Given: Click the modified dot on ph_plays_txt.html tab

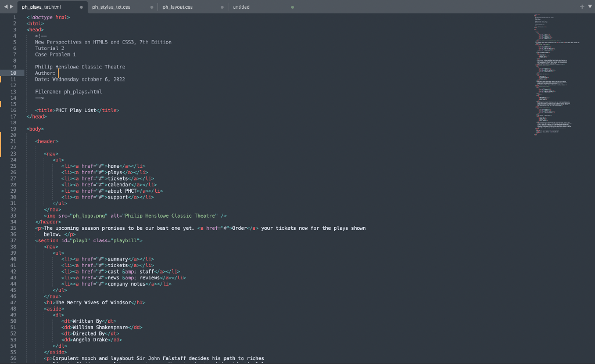Looking at the screenshot, I should pyautogui.click(x=80, y=7).
